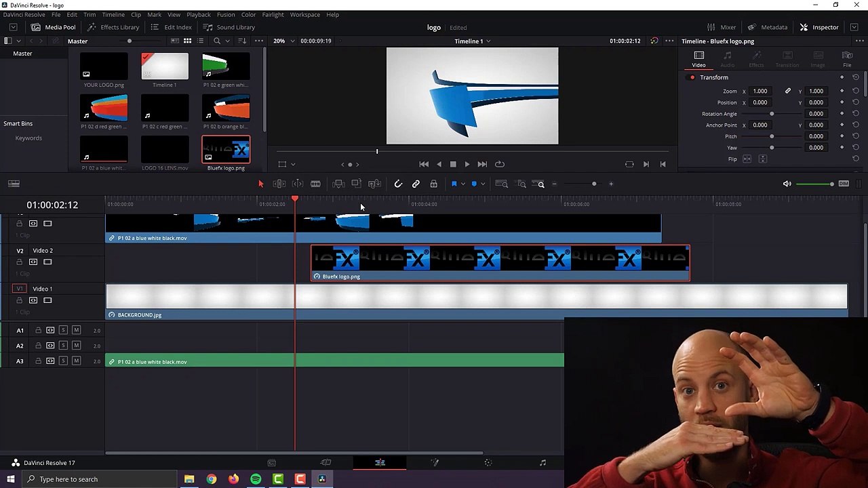Select the Blade Edit Mode tool
Viewport: 868px width, 488px height.
(x=315, y=184)
